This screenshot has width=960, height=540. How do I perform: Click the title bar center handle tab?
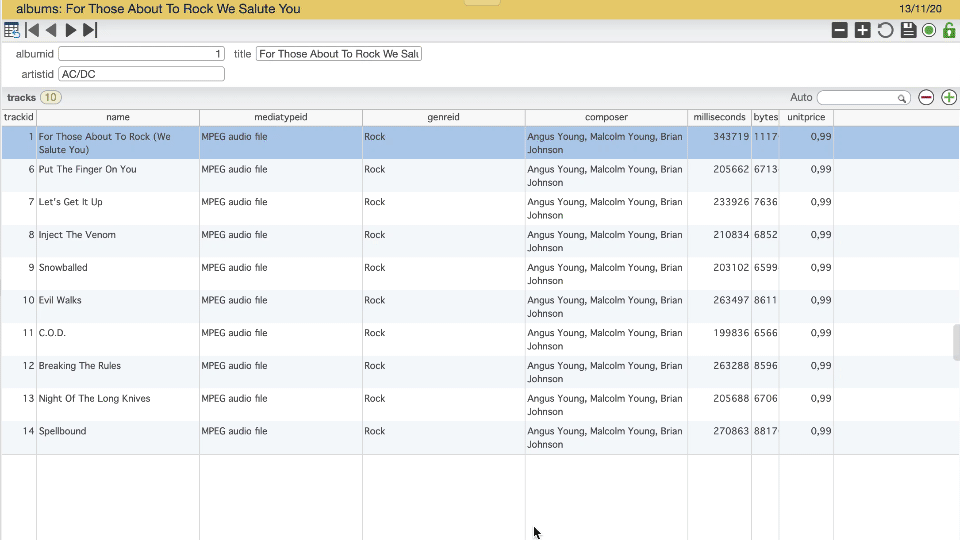482,2
